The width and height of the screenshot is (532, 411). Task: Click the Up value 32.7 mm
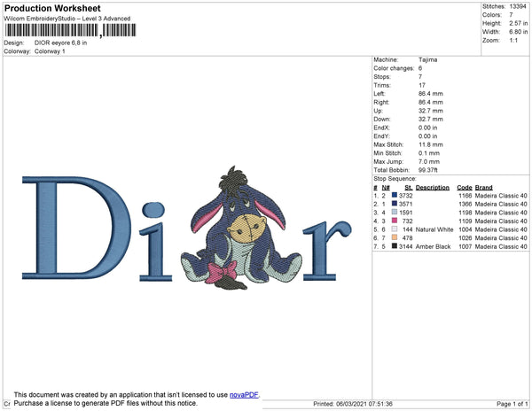[431, 111]
